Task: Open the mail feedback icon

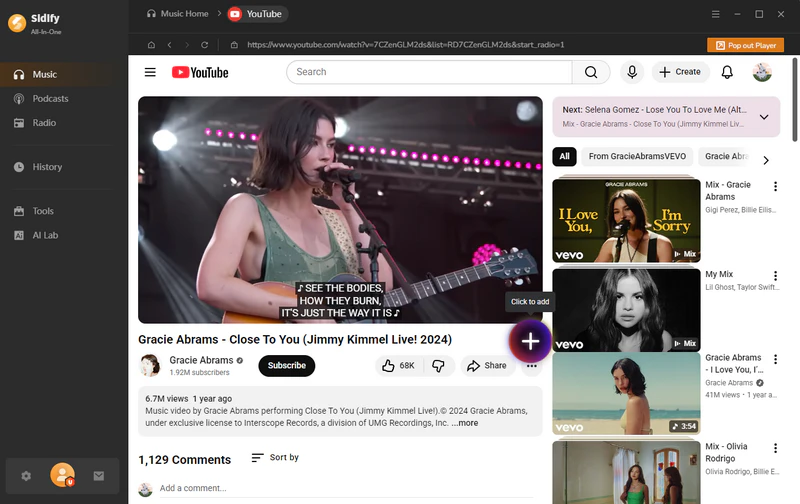Action: (99, 476)
